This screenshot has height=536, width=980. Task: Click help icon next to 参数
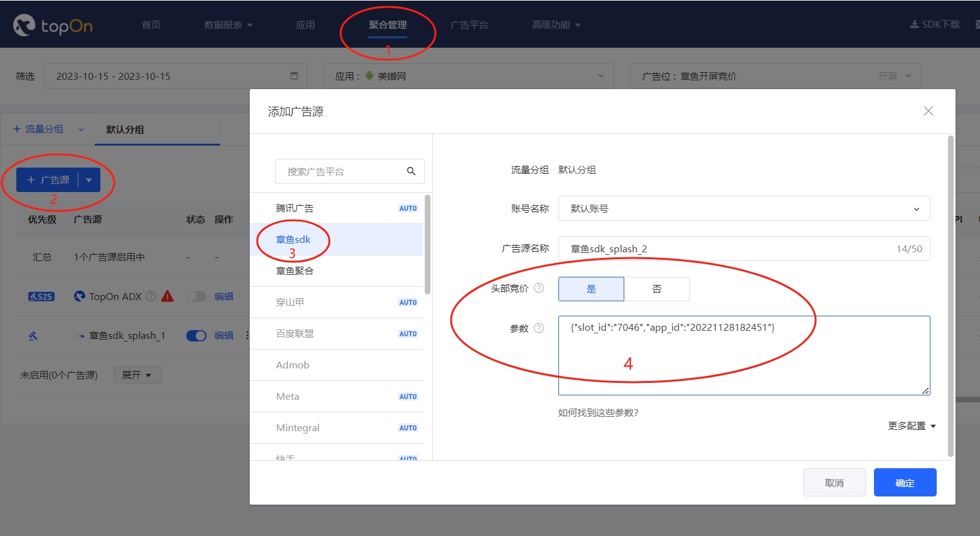tap(538, 328)
